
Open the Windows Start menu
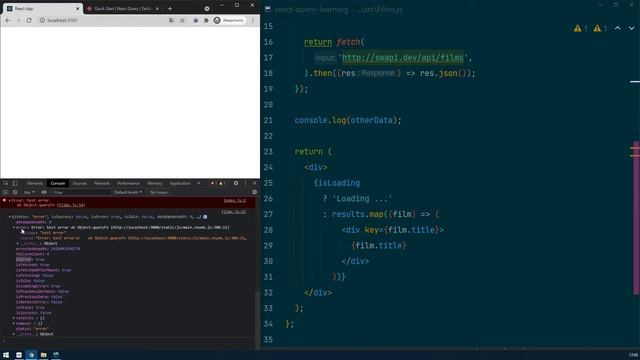(6, 355)
